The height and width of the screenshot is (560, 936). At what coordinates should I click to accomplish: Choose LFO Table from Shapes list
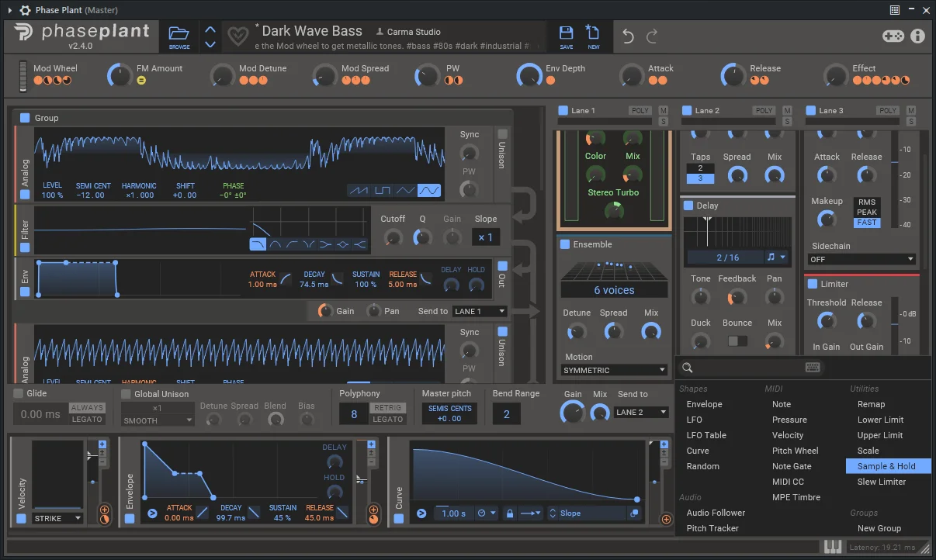pyautogui.click(x=706, y=435)
